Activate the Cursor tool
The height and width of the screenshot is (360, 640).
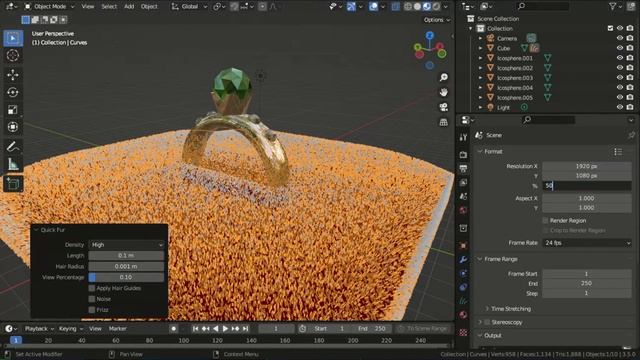pyautogui.click(x=13, y=55)
